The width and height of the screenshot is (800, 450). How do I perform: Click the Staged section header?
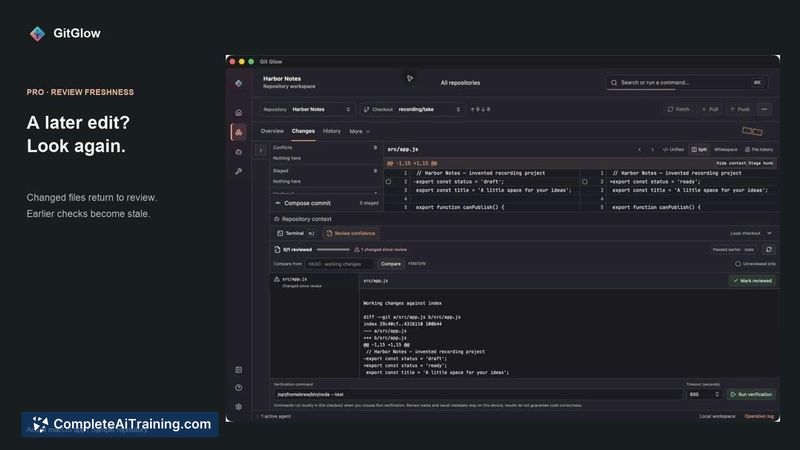coord(324,171)
